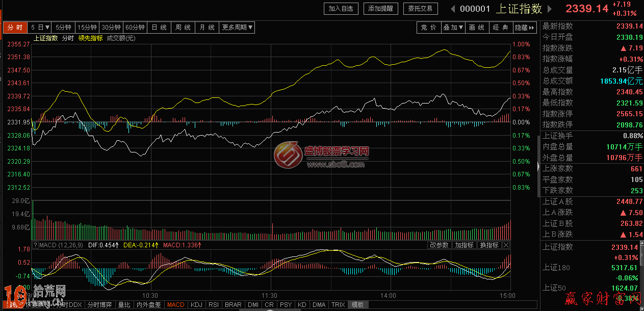Click the 总成交额 value 1853.94亿元
644x311 pixels.
(622, 81)
